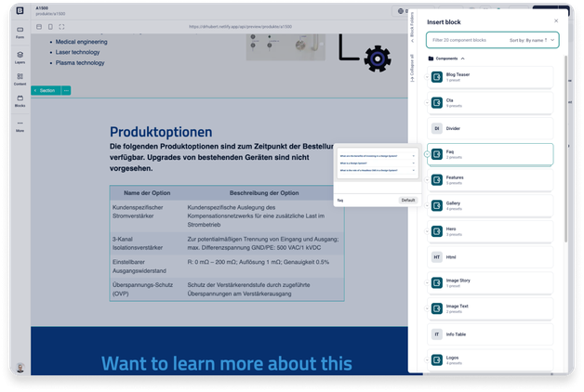Open the Sort by name dropdown
This screenshot has height=392, width=584.
532,40
